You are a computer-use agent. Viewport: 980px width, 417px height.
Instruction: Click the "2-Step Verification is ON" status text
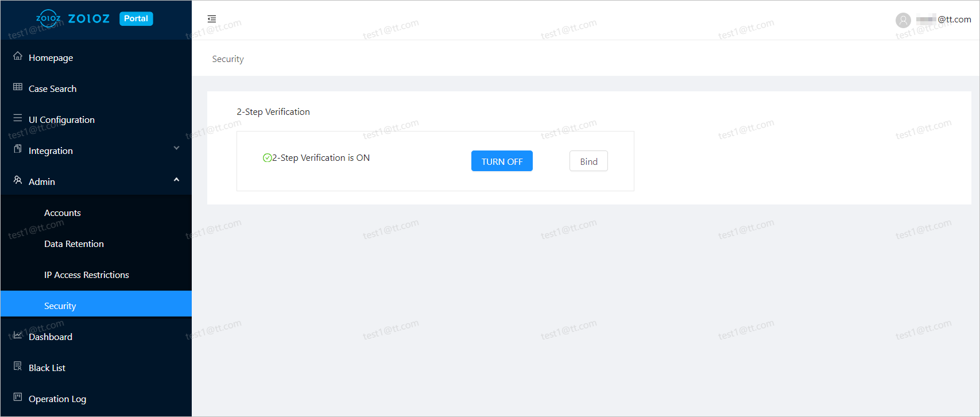point(321,157)
